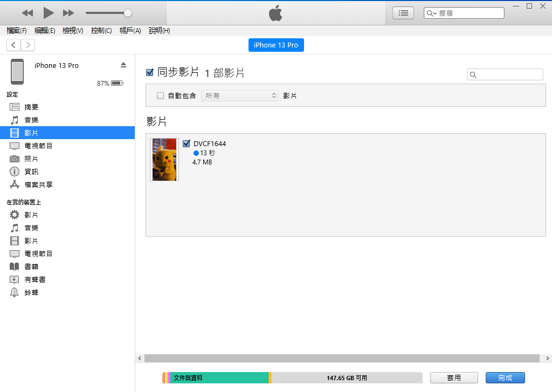
Task: Expand the 所有 dropdown menu
Action: [240, 95]
